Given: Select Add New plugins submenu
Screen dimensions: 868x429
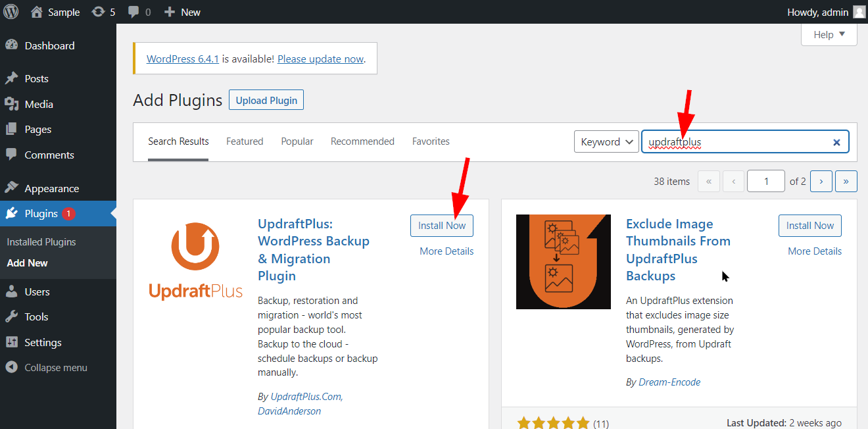Looking at the screenshot, I should 28,263.
